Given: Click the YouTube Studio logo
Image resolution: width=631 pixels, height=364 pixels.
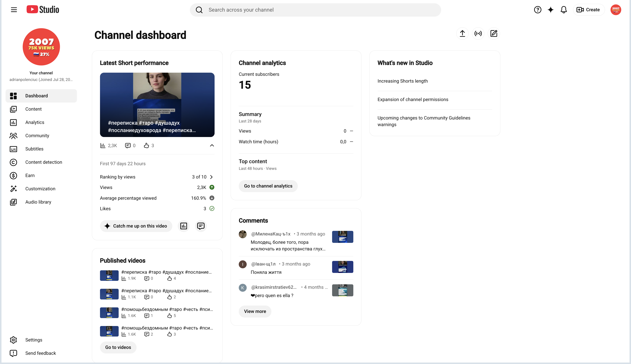Looking at the screenshot, I should pos(43,10).
